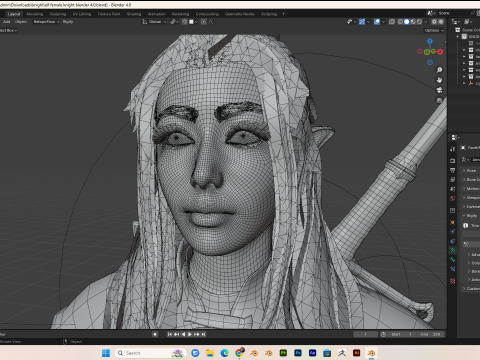Open the Rigify header menu

(x=68, y=22)
